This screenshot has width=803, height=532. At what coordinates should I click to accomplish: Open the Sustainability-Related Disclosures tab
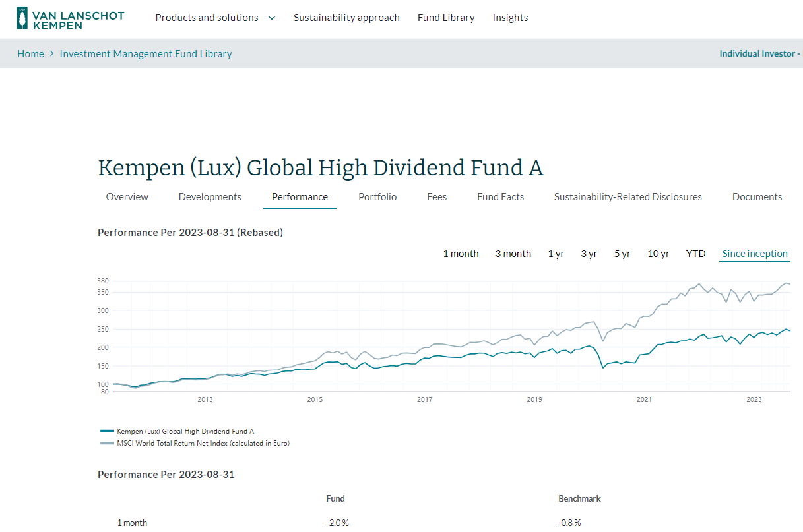(628, 197)
